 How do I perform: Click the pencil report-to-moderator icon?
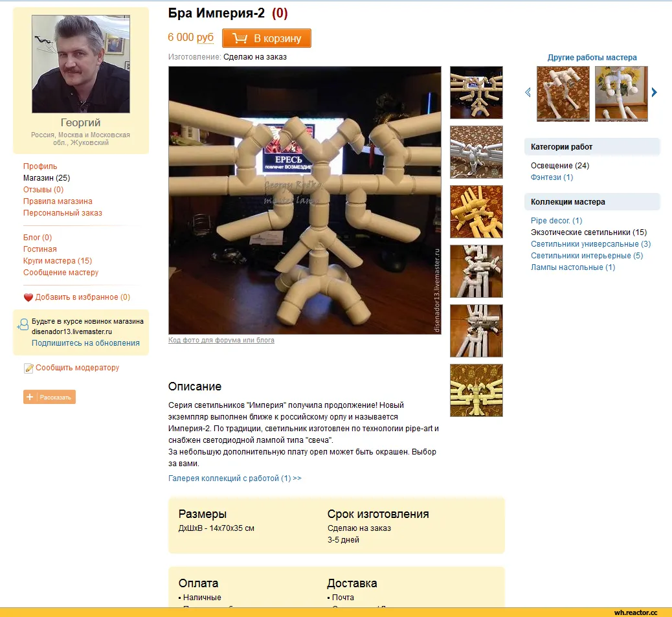pyautogui.click(x=28, y=368)
